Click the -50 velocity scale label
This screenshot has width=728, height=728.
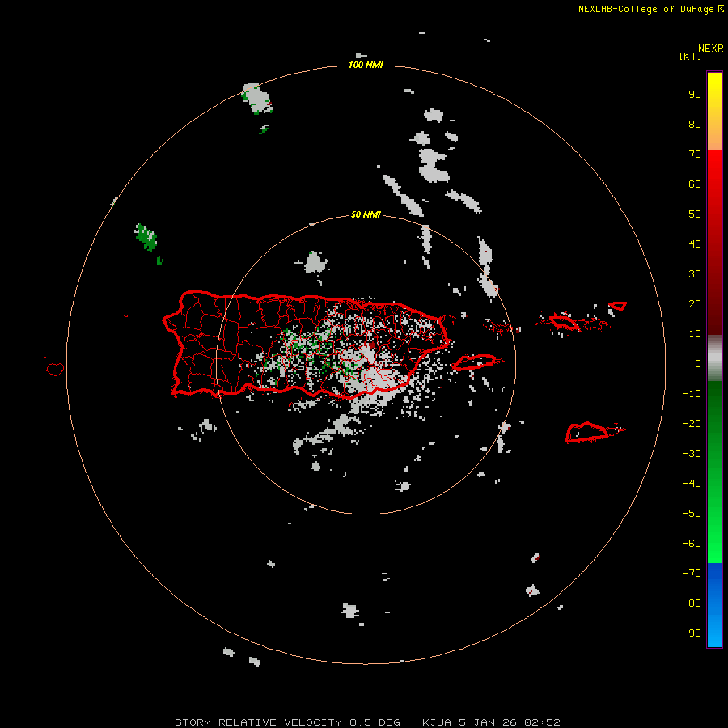point(692,514)
